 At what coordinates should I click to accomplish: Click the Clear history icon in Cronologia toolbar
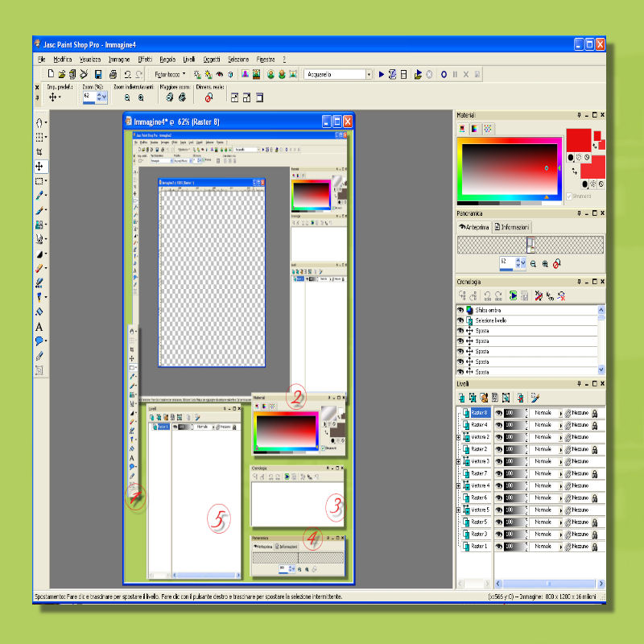(x=561, y=295)
